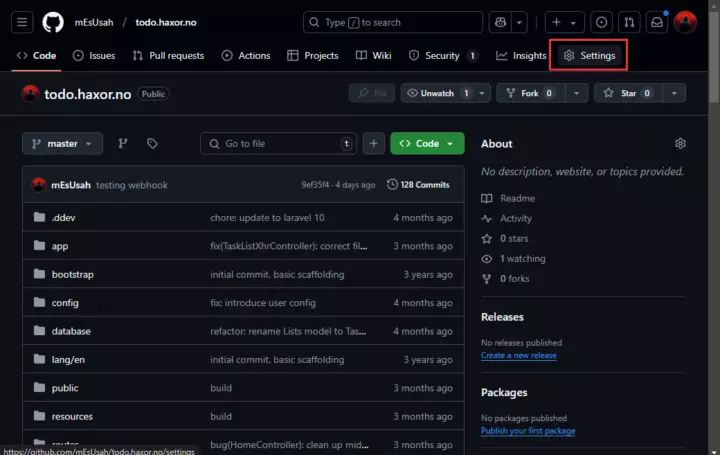The image size is (720, 455).
Task: Open the Readme link in About
Action: pos(508,198)
